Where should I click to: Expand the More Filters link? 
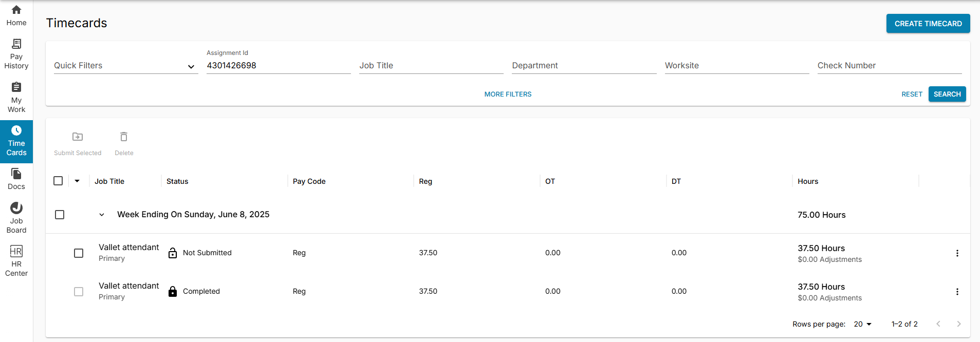pos(508,94)
